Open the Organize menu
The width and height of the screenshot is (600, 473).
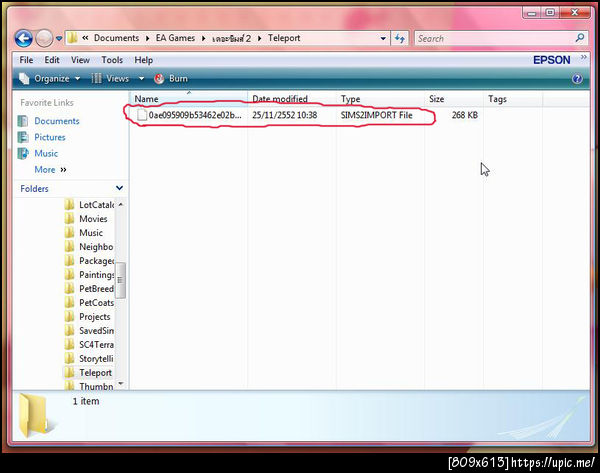(50, 78)
